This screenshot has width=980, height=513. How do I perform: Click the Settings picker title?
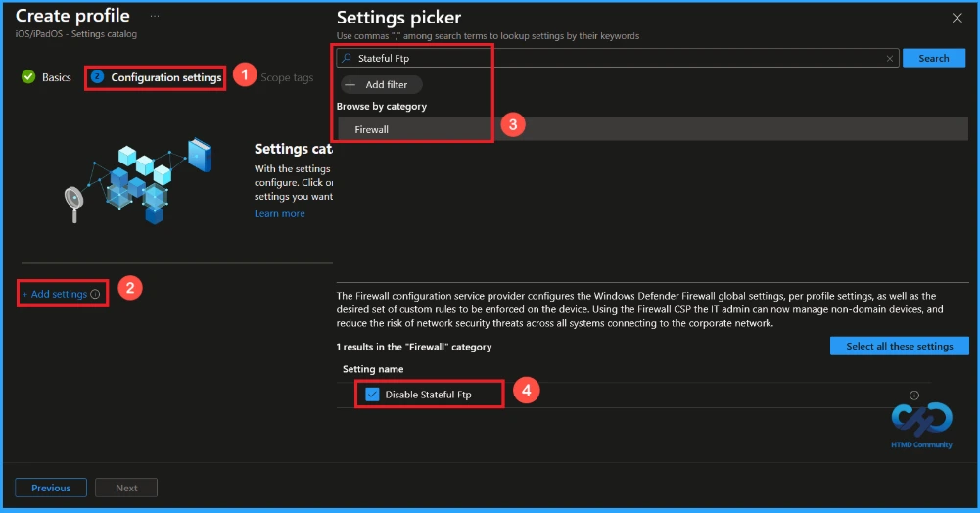coord(398,18)
